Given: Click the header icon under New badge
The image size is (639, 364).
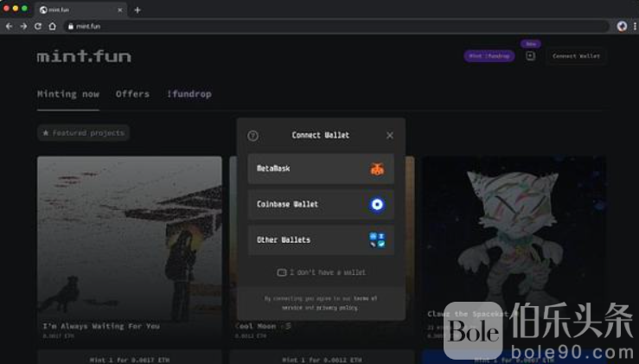Looking at the screenshot, I should click(530, 56).
